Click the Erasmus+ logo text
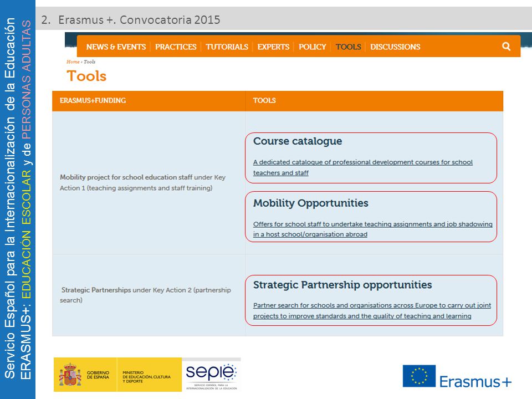532x399 pixels. pyautogui.click(x=475, y=382)
